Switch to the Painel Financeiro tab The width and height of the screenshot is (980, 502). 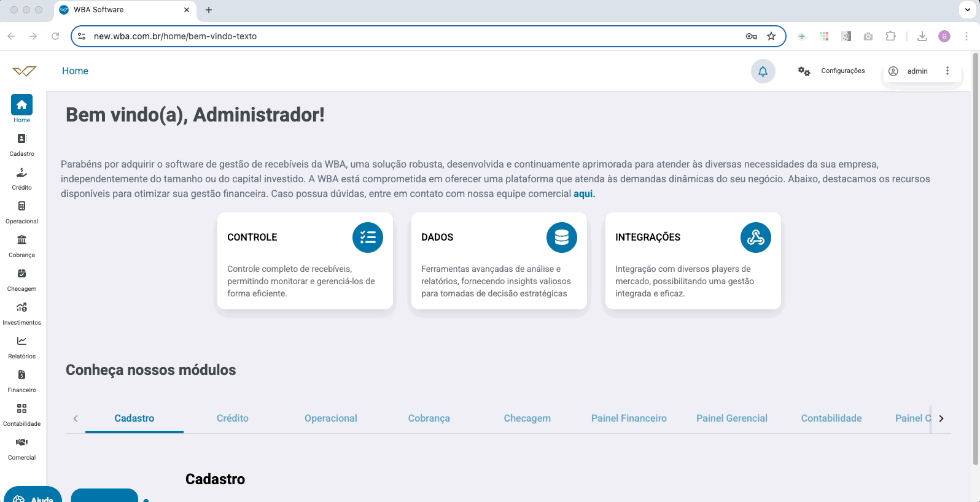click(628, 419)
